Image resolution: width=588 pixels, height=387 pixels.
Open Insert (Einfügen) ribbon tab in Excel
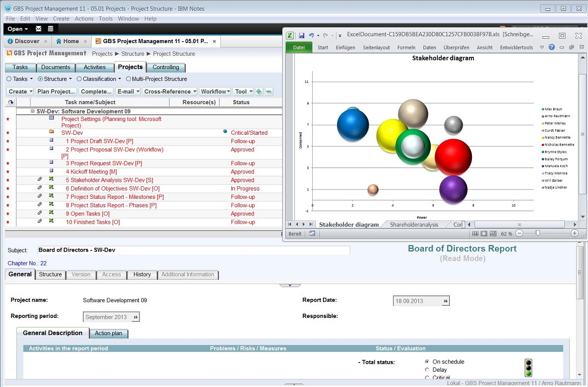click(x=345, y=48)
